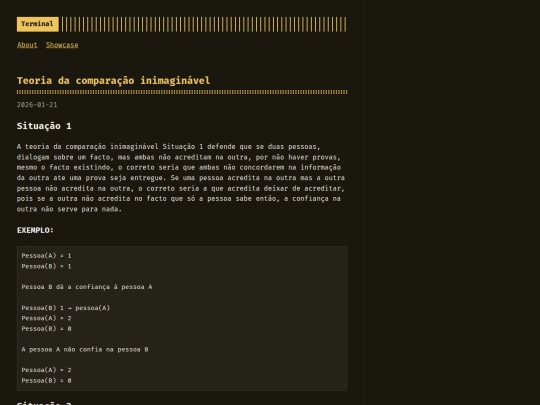Click the 'Situação 1' heading
540x405 pixels.
(44, 126)
